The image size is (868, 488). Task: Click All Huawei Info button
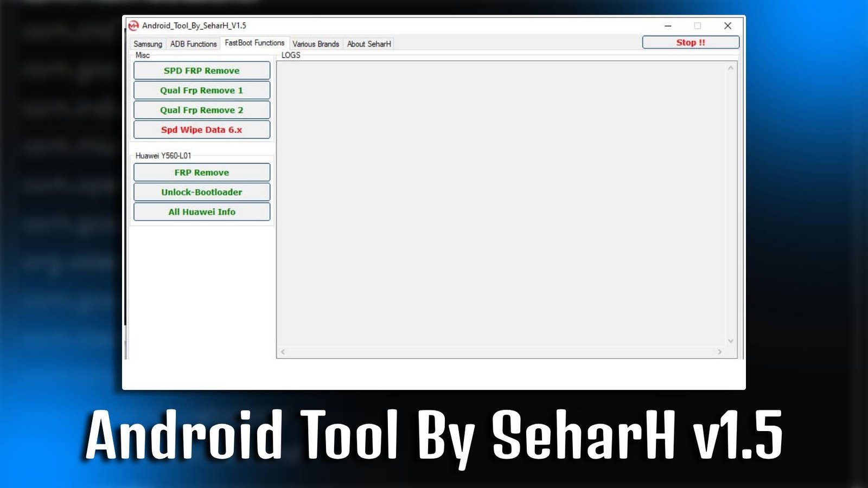(201, 211)
